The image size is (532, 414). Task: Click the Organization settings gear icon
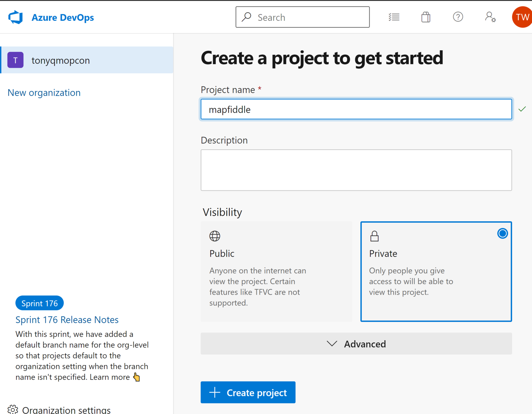13,410
